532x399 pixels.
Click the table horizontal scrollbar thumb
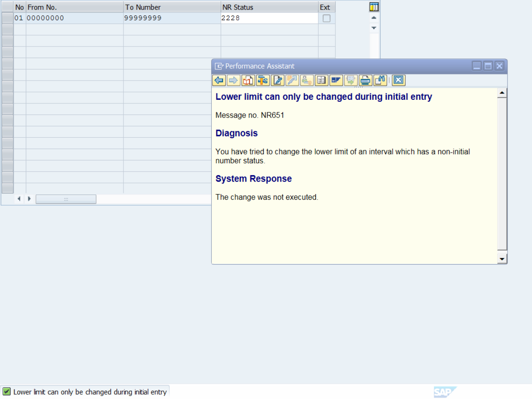[x=66, y=199]
